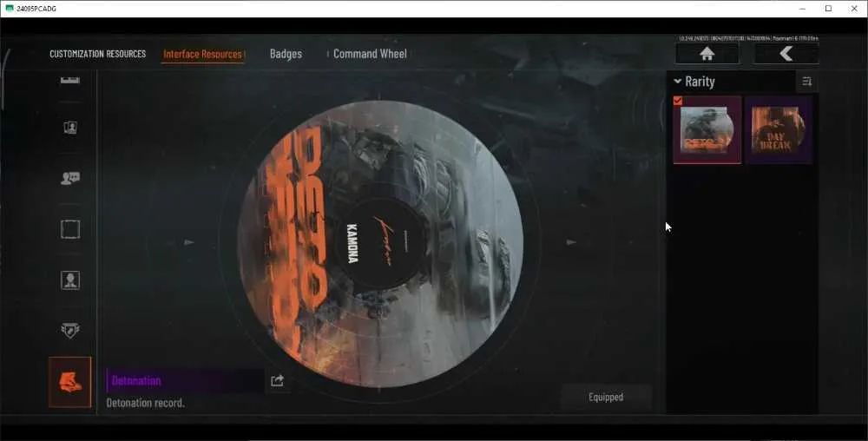Select the Detonation record thumbnail

(707, 130)
